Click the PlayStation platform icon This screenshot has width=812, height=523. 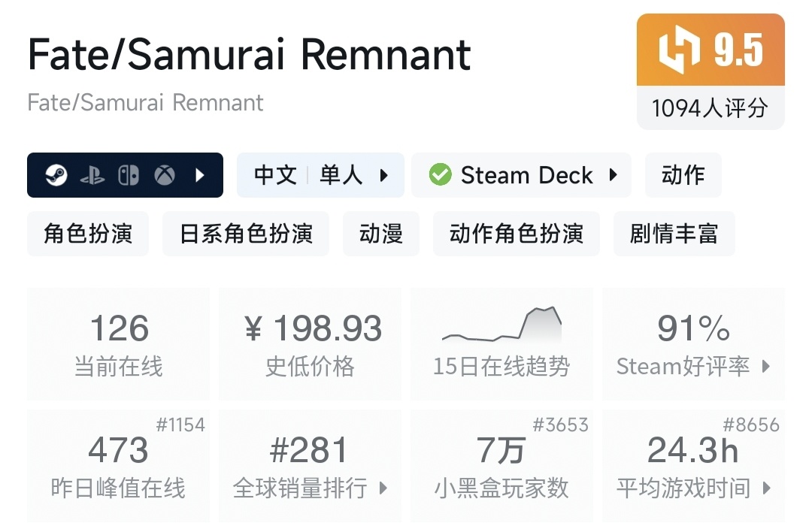(92, 176)
